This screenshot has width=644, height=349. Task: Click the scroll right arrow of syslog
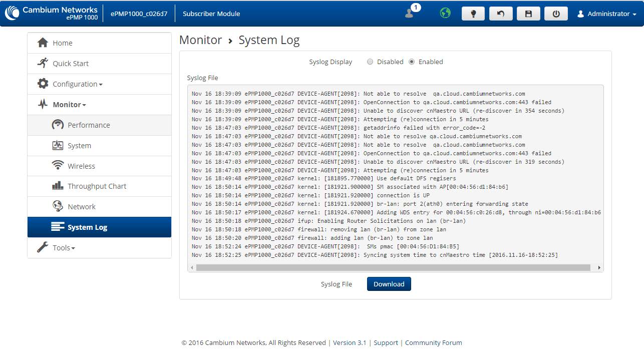599,268
